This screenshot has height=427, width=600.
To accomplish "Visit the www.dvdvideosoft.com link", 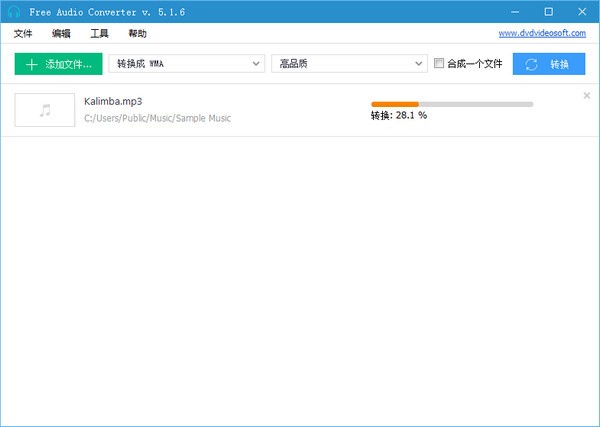I will (541, 33).
